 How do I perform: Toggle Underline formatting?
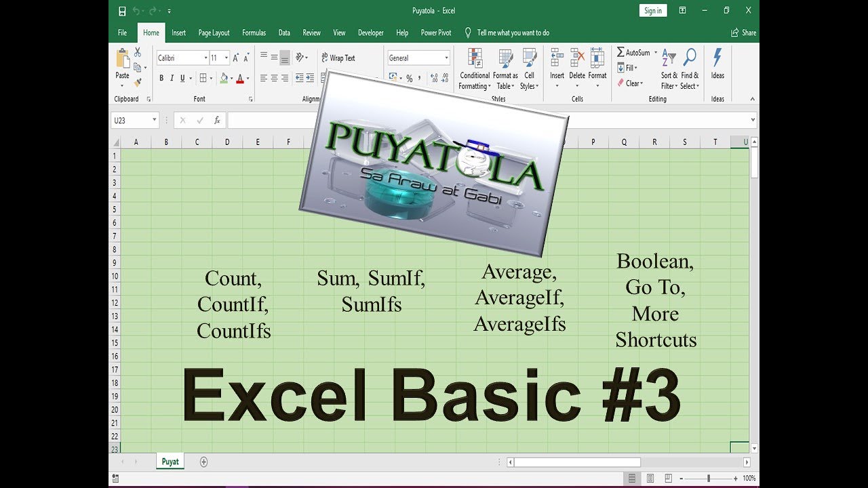(182, 78)
